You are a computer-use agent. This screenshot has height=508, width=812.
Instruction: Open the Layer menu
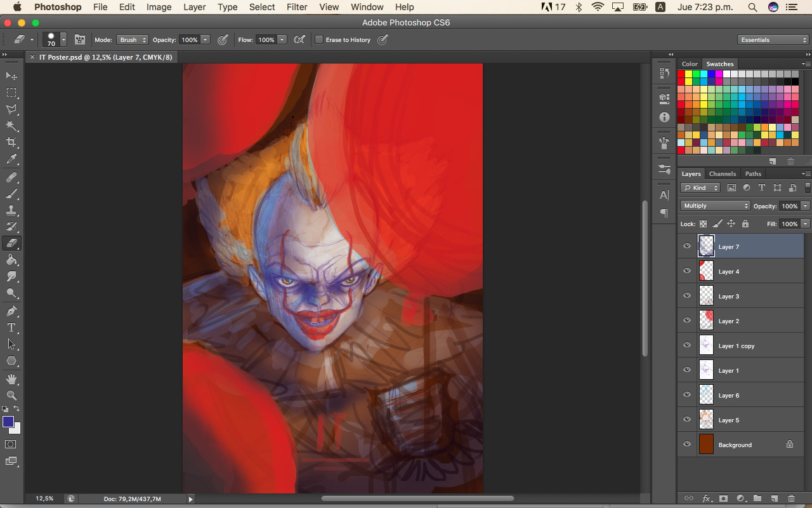194,7
